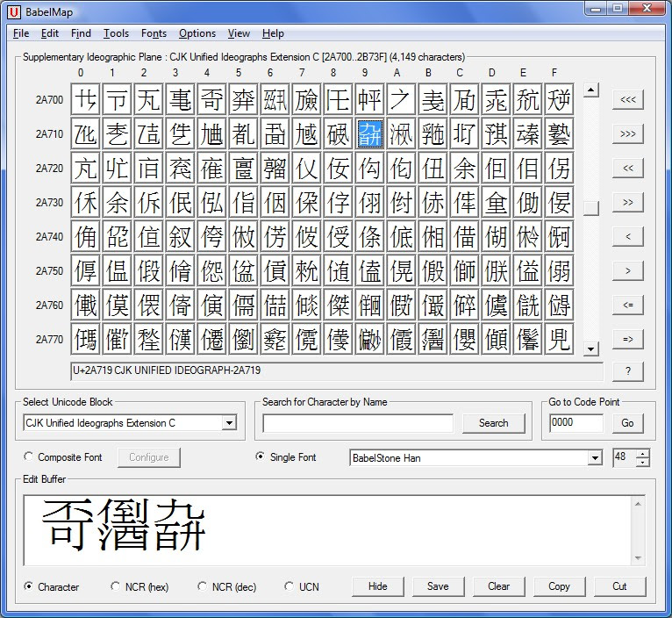Click the column header F
This screenshot has height=618, width=672.
(x=554, y=73)
